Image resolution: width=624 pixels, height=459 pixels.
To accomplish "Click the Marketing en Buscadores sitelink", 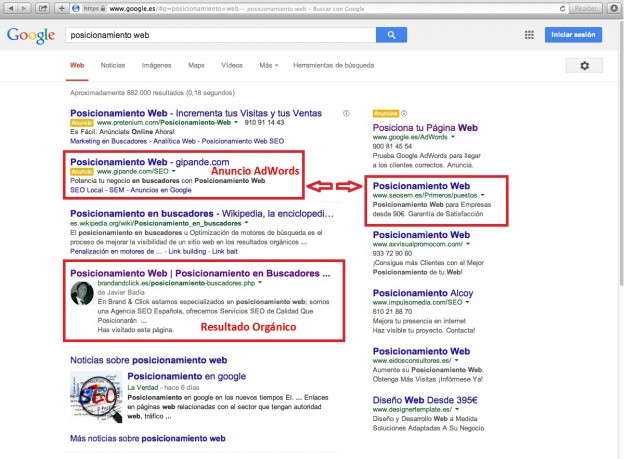I will 109,141.
